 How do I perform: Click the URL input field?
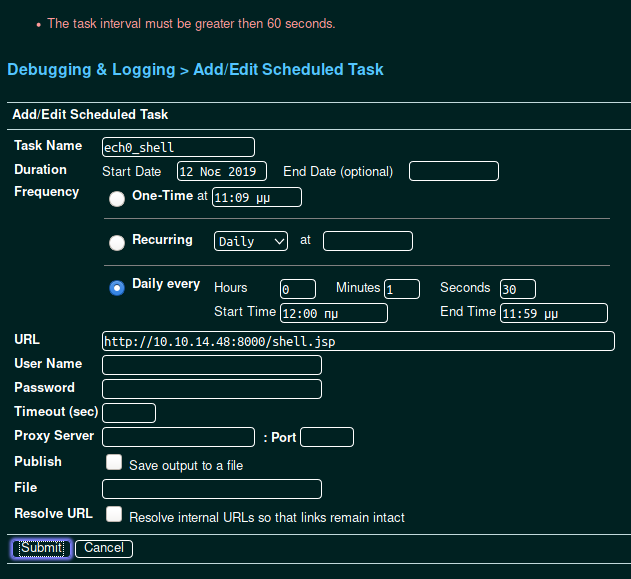[358, 341]
